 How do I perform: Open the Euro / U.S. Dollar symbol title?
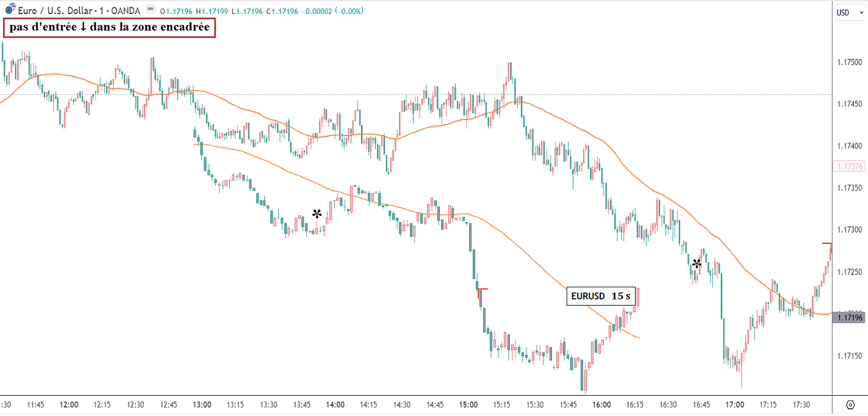79,10
